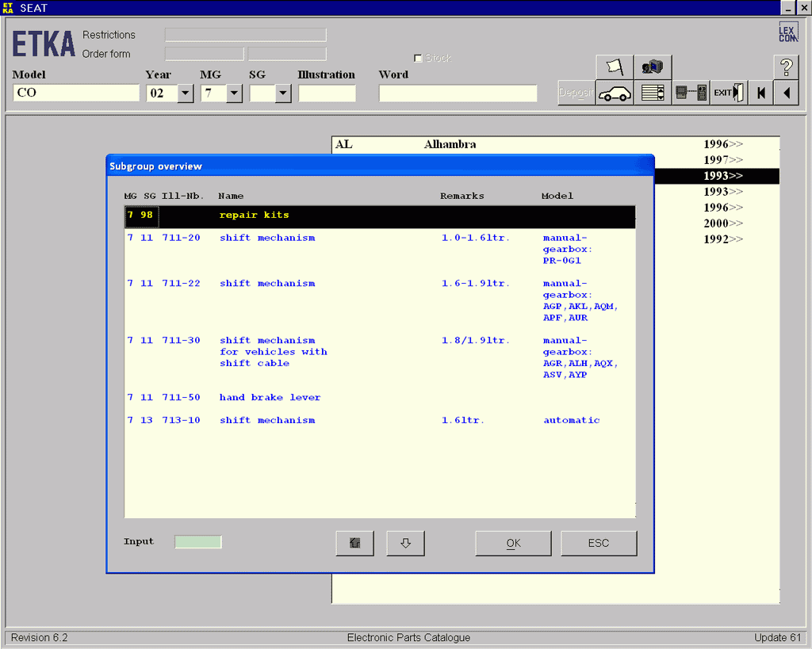Click the camera illustration toolbar icon

pyautogui.click(x=653, y=67)
